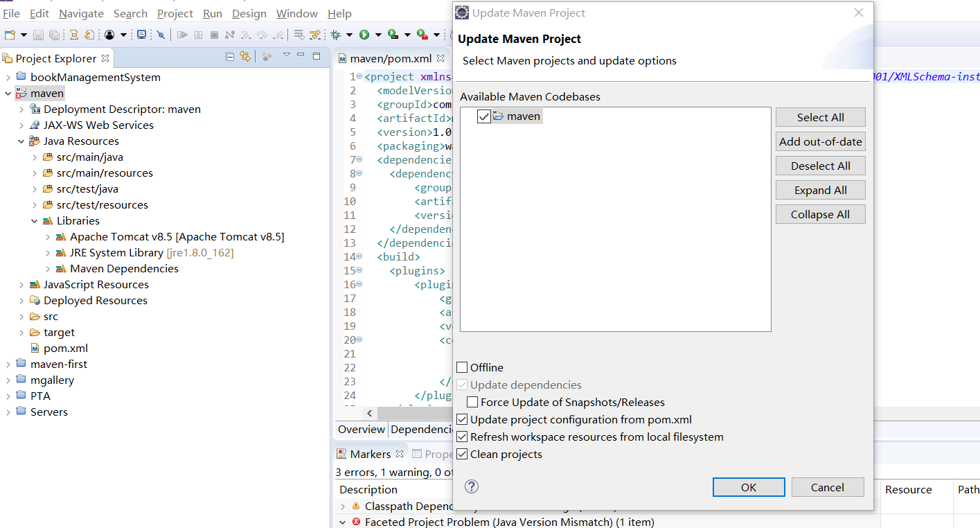Screen dimensions: 980x528
Task: Click the Open Terminal monitor icon
Action: tap(141, 35)
